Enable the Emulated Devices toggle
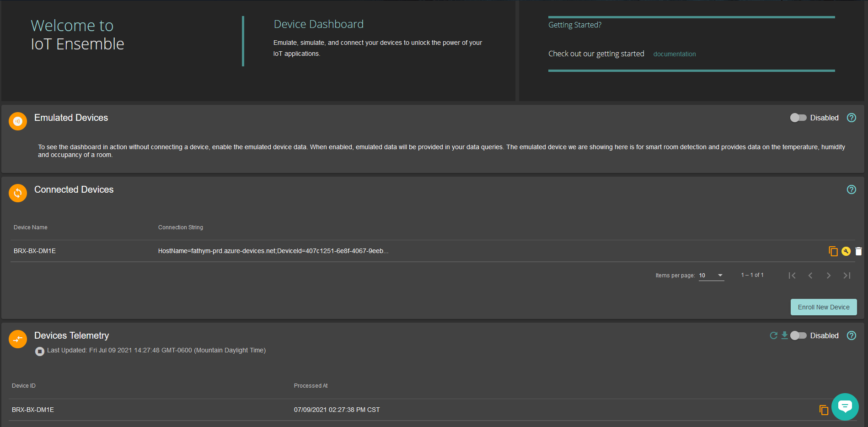868x427 pixels. coord(798,118)
